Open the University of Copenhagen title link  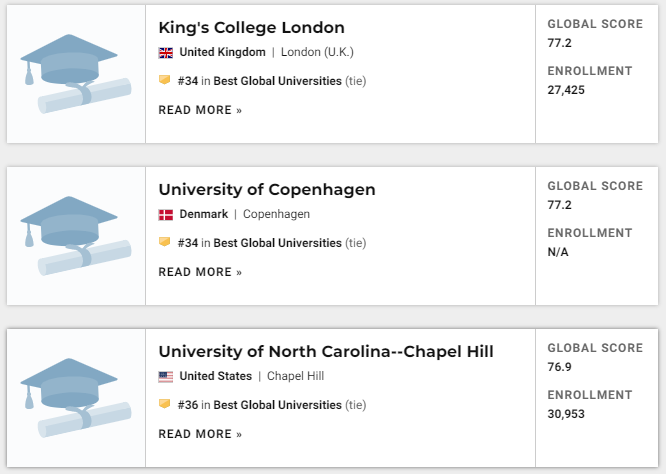click(x=267, y=189)
